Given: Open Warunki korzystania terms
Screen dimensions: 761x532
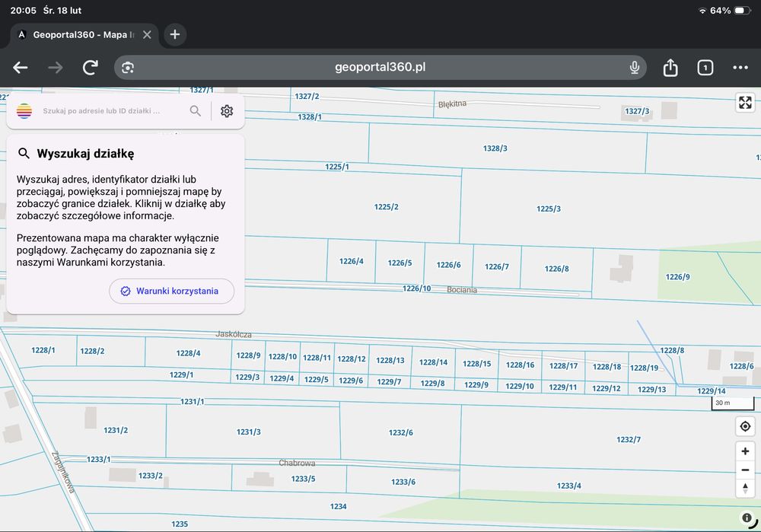Looking at the screenshot, I should tap(172, 291).
